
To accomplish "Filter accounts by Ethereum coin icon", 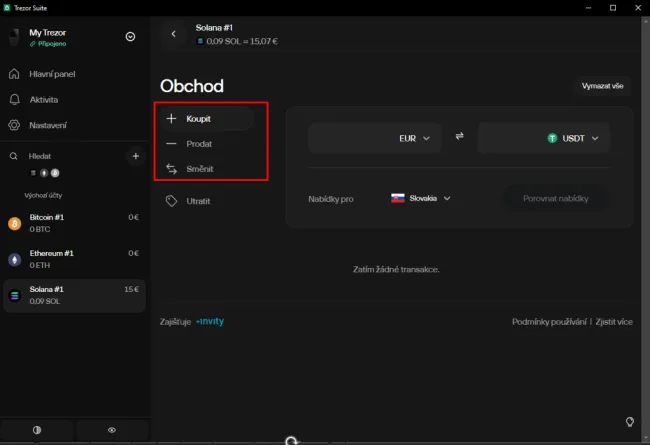I will [44, 173].
